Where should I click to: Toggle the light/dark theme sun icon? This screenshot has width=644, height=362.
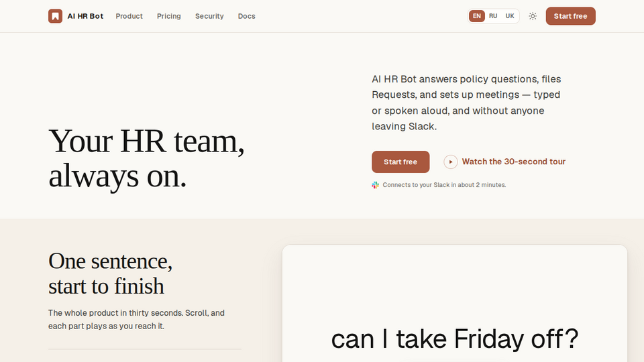pyautogui.click(x=532, y=16)
